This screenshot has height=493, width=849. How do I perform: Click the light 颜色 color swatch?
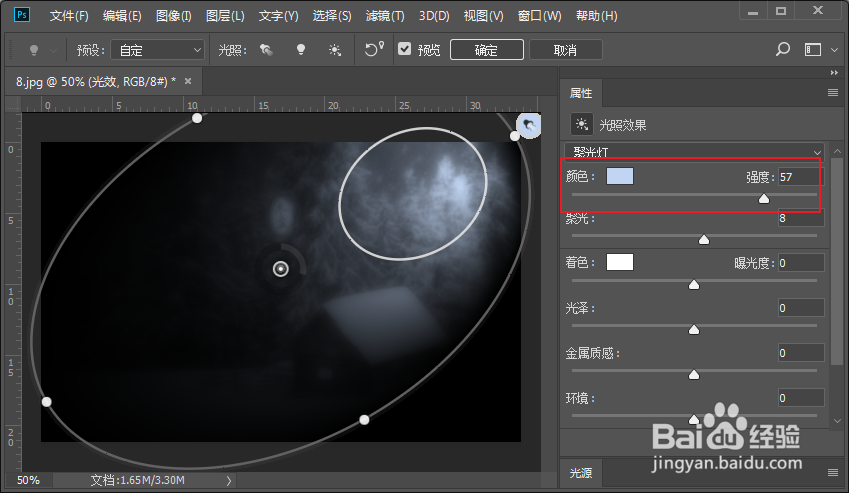click(620, 176)
